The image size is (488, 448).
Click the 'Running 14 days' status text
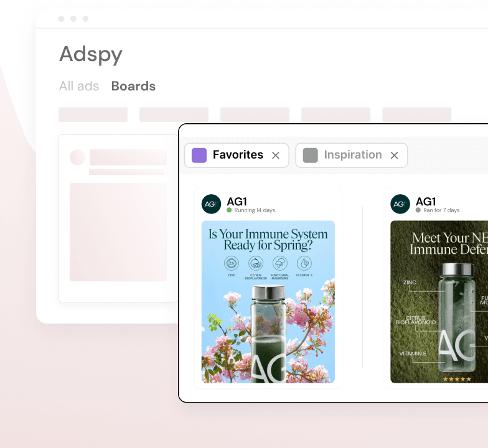pyautogui.click(x=255, y=210)
